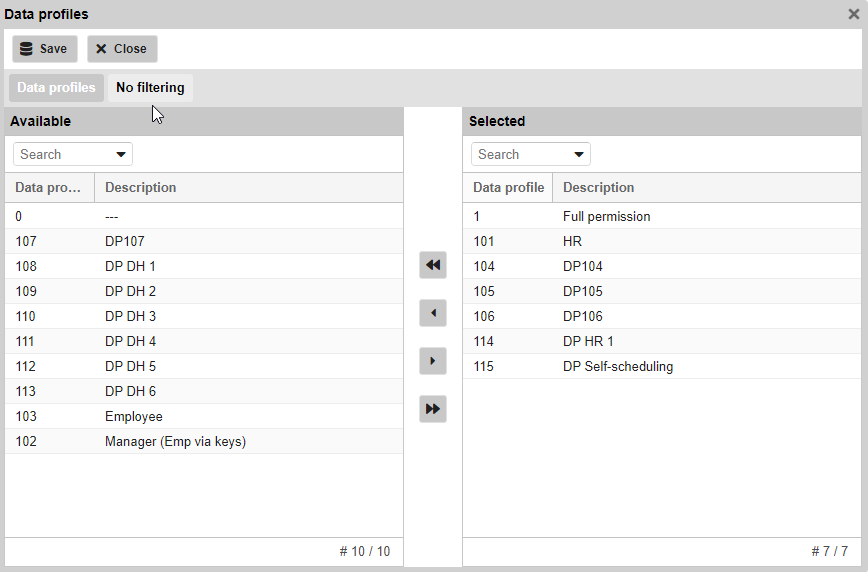
Task: Pick Full permission in Selected list
Action: point(606,216)
